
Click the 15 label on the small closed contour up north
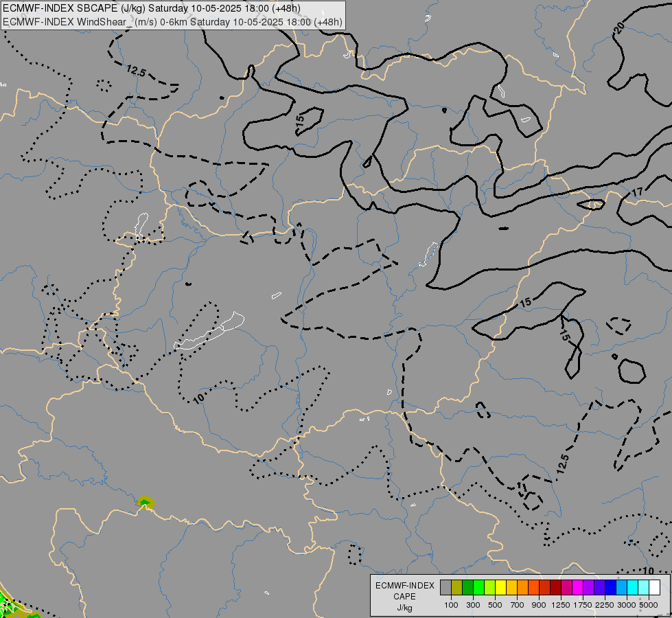(300, 119)
